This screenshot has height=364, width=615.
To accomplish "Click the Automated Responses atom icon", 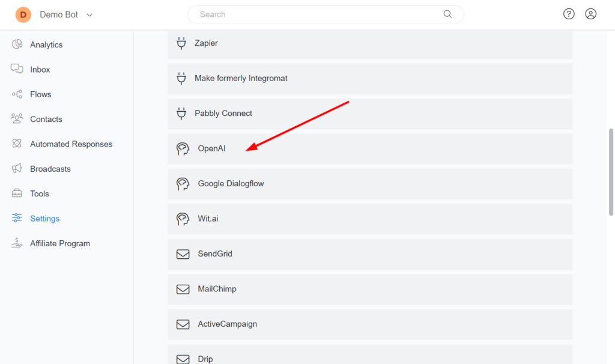I will click(17, 144).
